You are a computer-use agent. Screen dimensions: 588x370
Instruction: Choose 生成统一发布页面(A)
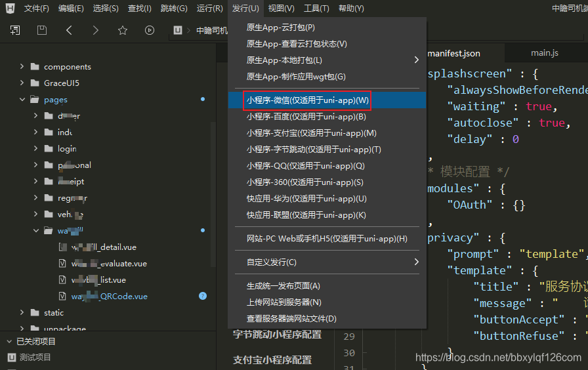click(x=327, y=286)
